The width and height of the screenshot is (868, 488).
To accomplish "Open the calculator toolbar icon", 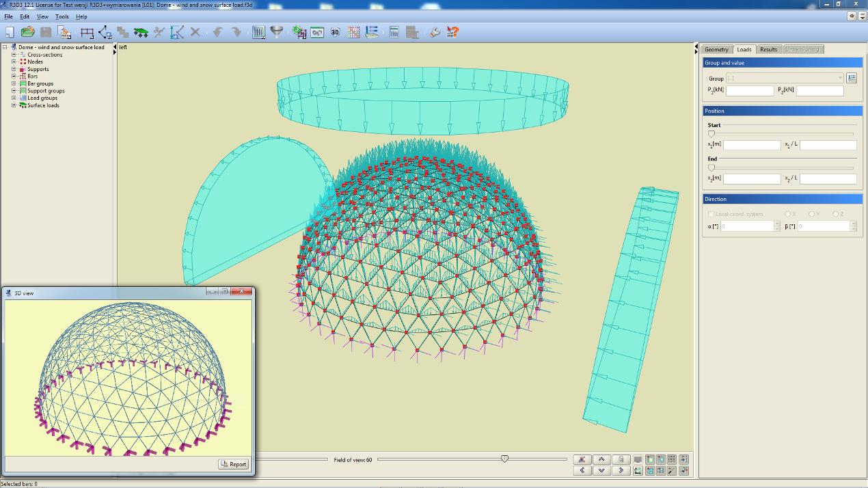I will [x=394, y=31].
